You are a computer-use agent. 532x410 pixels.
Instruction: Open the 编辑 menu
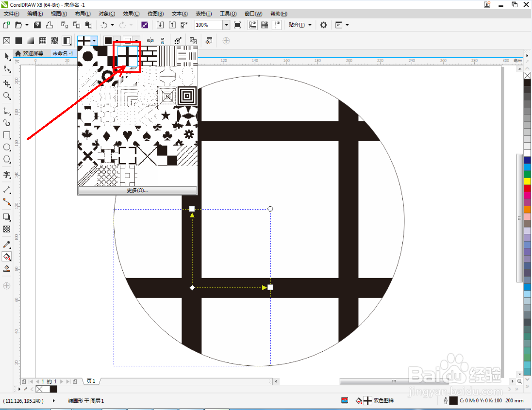tap(35, 14)
